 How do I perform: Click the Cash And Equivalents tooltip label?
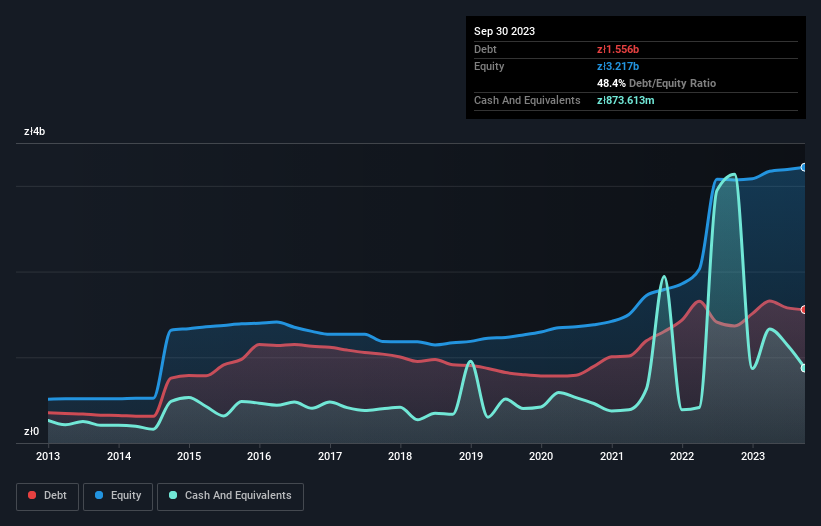point(527,100)
